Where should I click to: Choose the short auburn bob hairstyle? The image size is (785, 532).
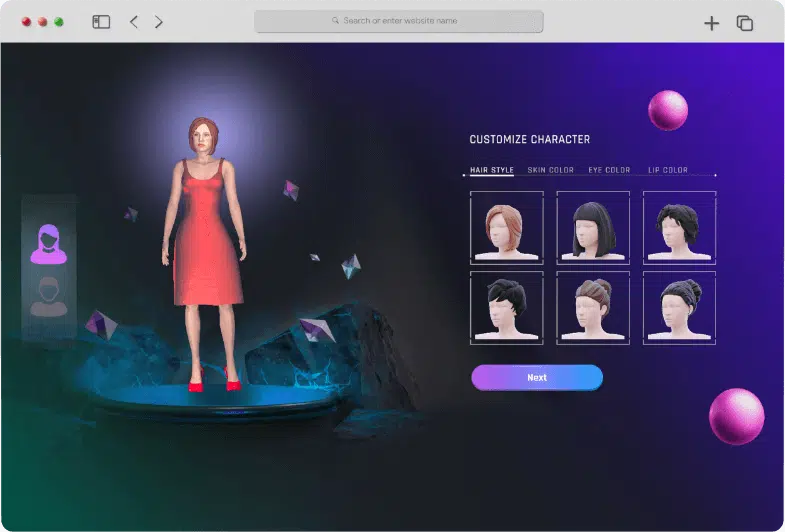pos(506,228)
